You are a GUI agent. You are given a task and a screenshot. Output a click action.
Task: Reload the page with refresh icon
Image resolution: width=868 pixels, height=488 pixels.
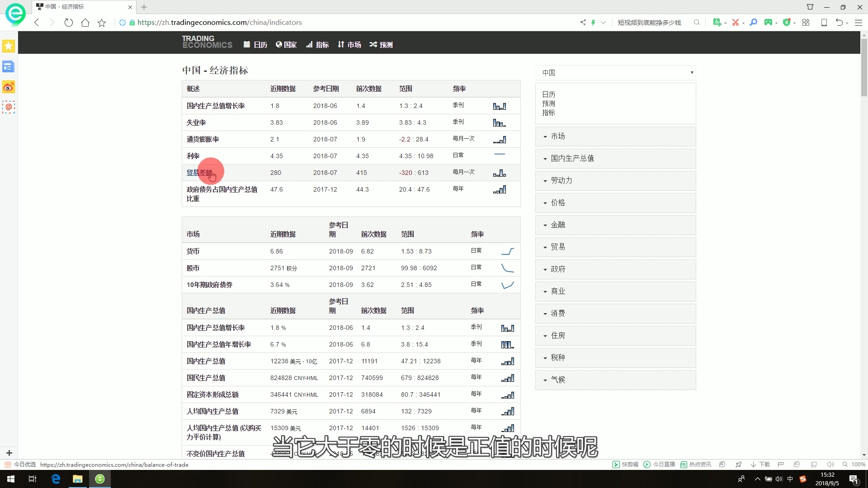coord(68,23)
